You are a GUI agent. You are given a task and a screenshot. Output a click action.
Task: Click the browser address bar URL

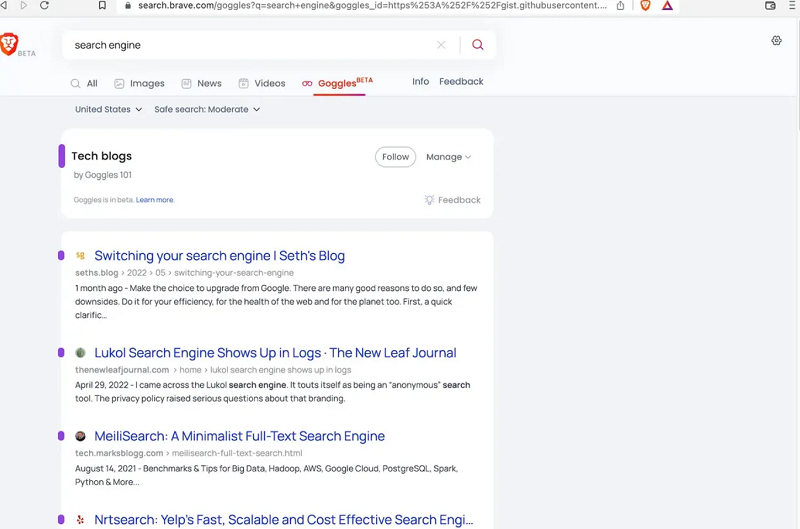(372, 6)
